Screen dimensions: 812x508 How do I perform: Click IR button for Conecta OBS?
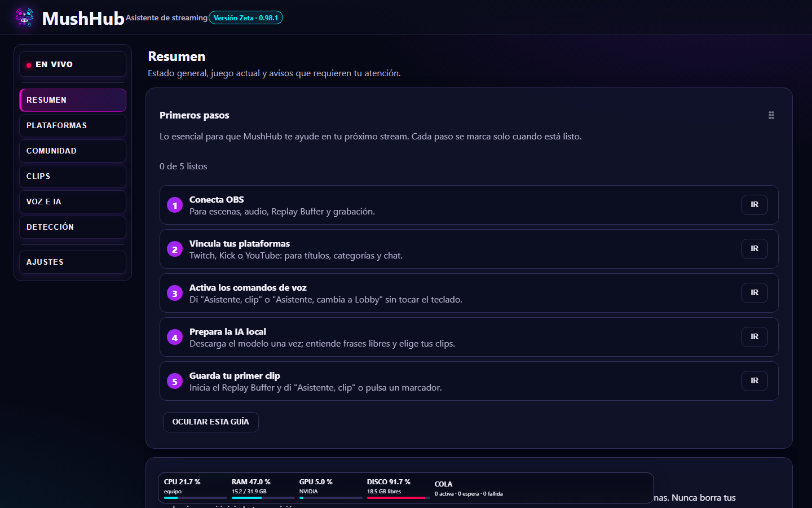pos(754,205)
